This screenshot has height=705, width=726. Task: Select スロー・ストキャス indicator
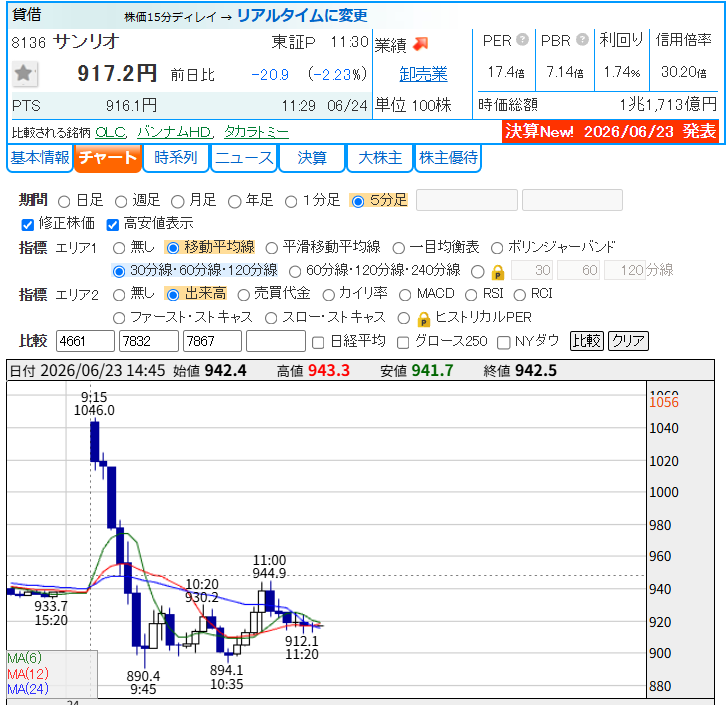271,318
